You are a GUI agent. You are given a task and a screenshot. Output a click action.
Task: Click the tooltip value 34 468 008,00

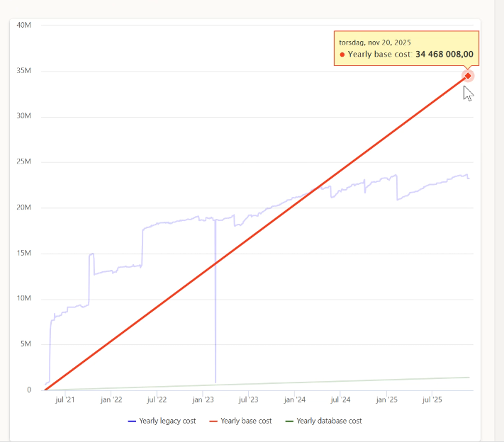444,54
